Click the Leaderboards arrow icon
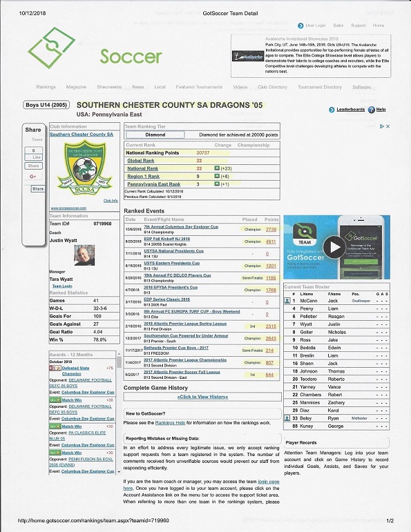Viewport: 411px width, 532px height. click(x=332, y=110)
